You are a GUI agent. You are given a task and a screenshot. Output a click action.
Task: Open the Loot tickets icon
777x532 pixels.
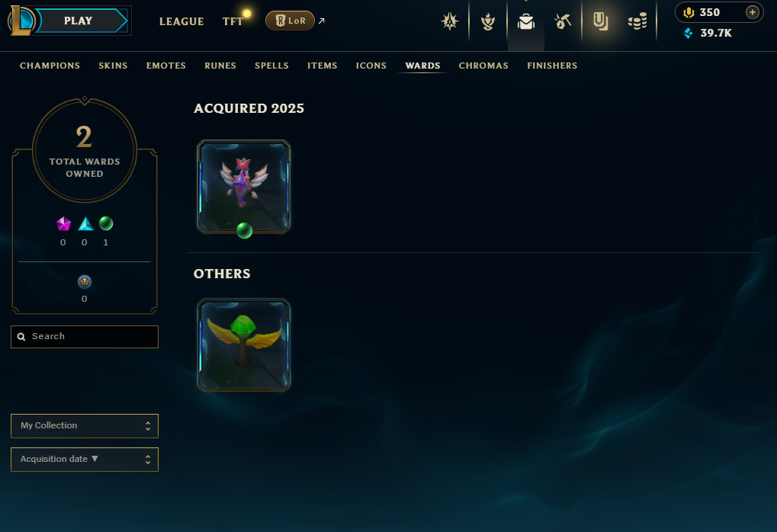tap(600, 21)
